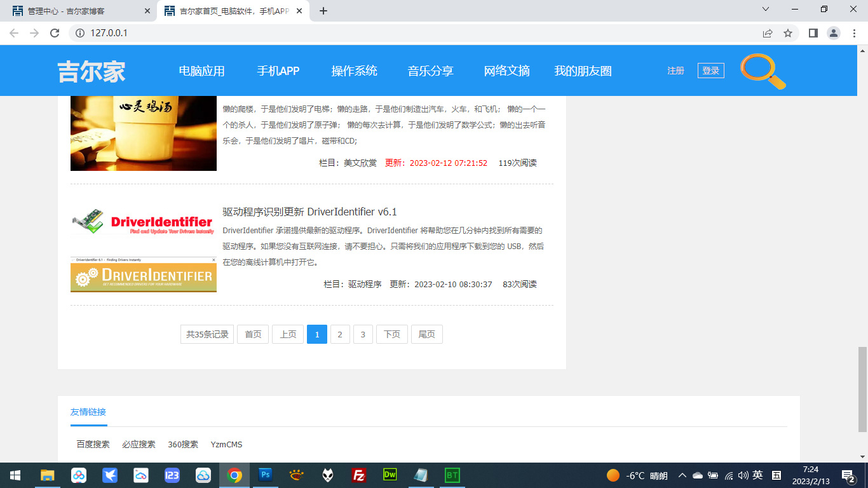Click the orange magnifying glass search icon
868x488 pixels.
pos(762,71)
